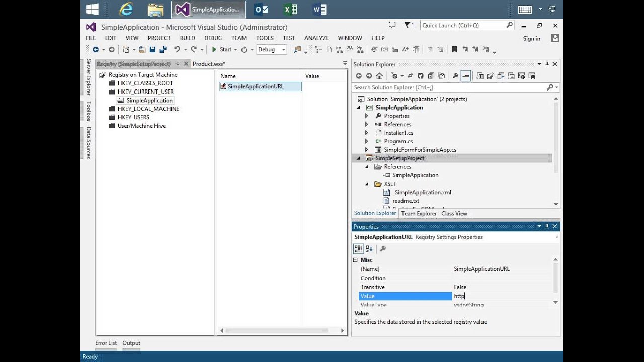Viewport: 644px width, 362px height.
Task: Open the FILE menu
Action: click(x=91, y=38)
